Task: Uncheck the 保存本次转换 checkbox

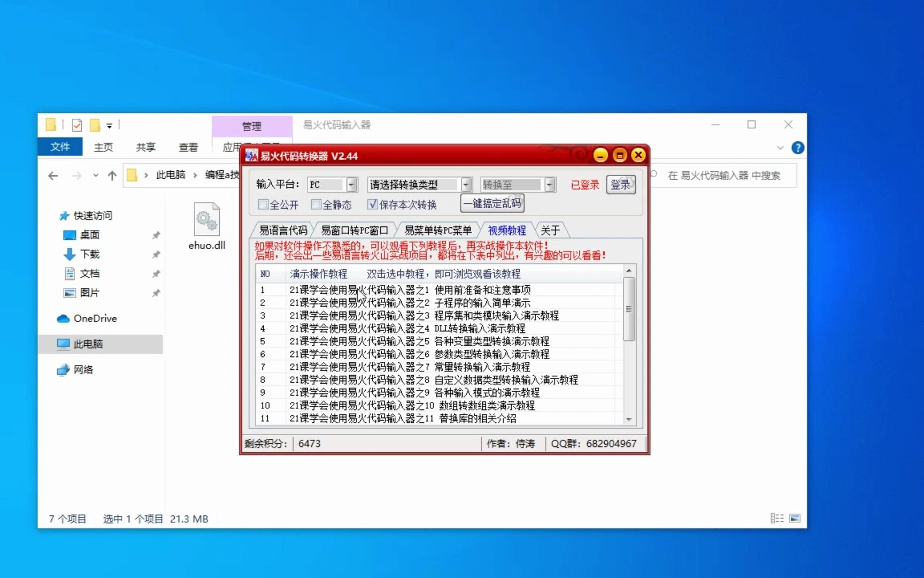Action: (373, 204)
